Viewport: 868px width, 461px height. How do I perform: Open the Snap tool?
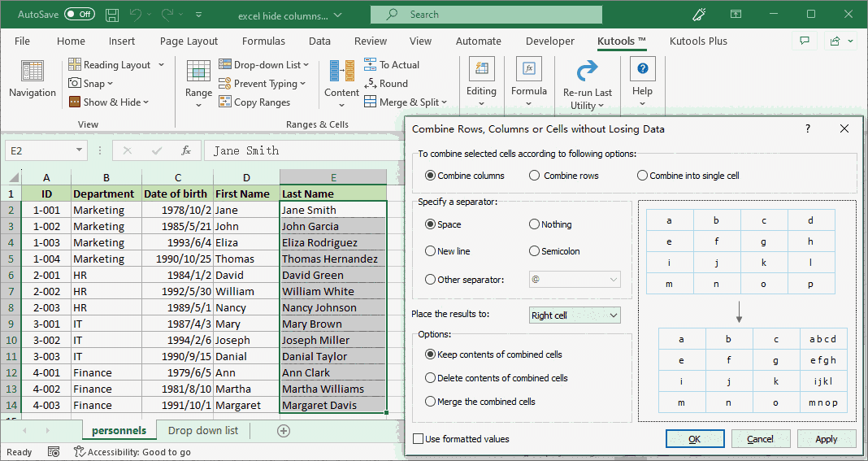(x=91, y=83)
